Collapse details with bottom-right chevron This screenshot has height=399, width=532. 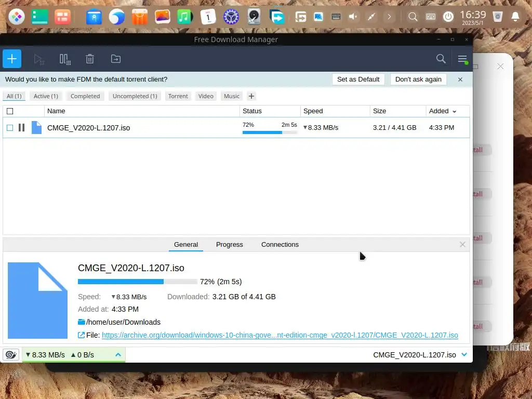click(464, 354)
